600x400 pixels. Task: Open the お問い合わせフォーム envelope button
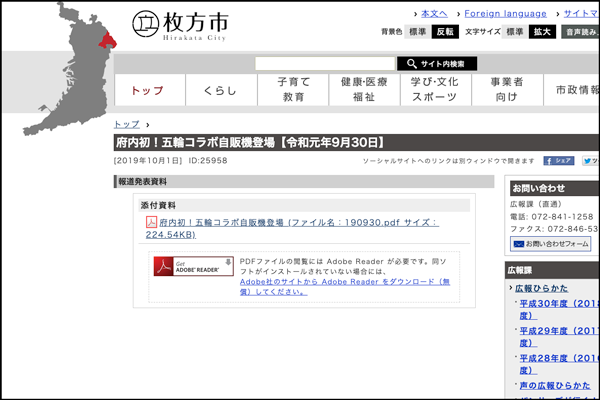pos(550,243)
